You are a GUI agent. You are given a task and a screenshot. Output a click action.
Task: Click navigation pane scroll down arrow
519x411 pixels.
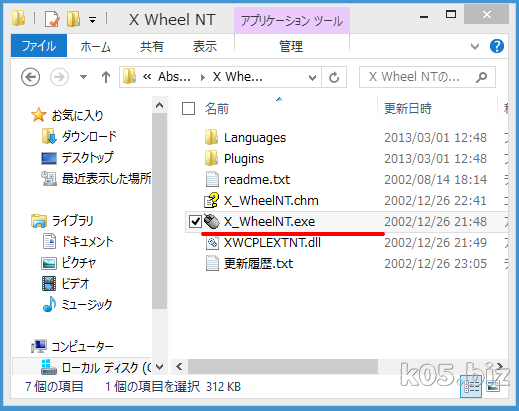[160, 367]
